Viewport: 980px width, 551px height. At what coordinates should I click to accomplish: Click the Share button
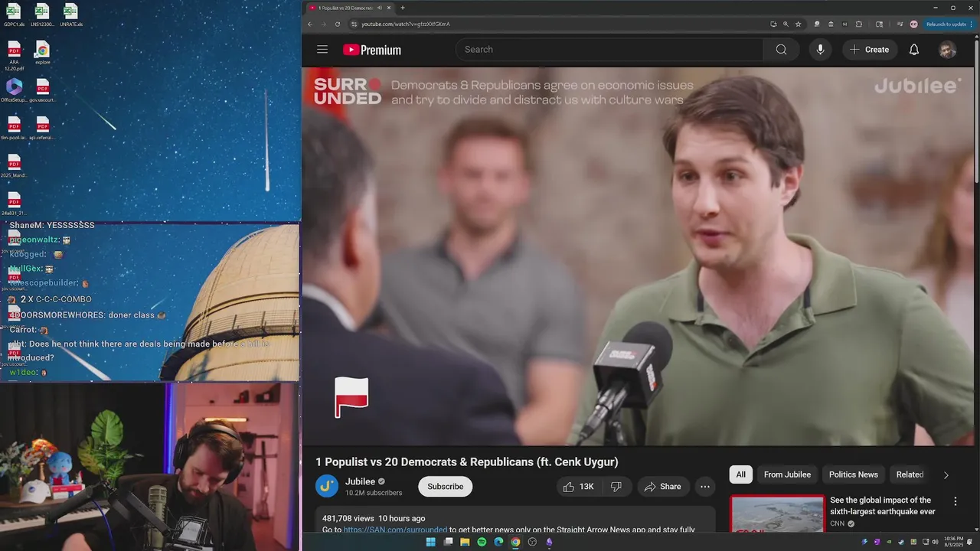(662, 487)
